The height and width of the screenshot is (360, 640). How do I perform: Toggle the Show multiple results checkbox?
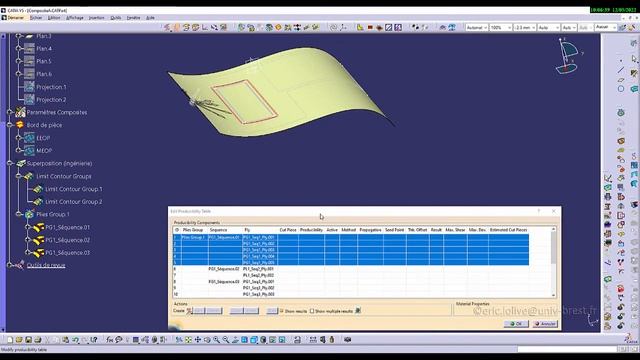point(312,311)
